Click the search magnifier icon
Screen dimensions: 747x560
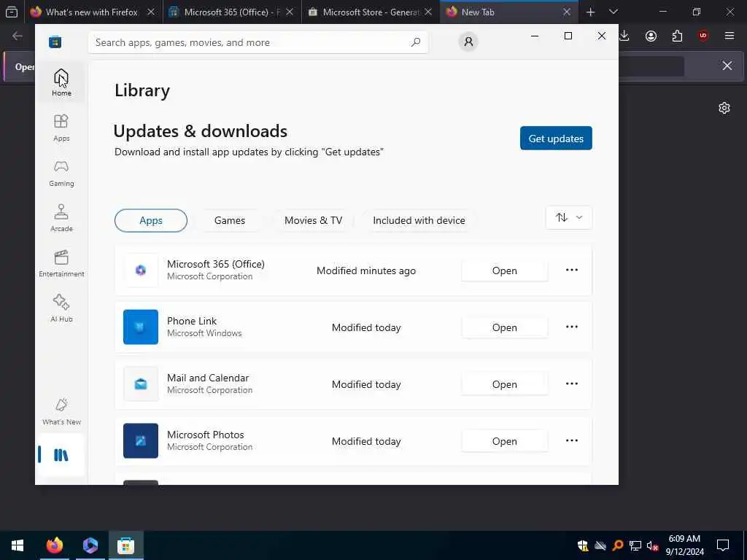415,42
